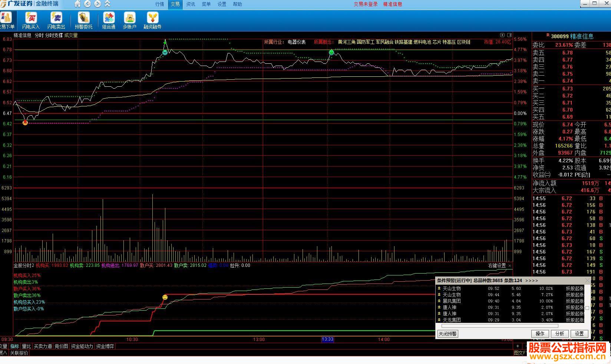Viewport: 611px width, 364px height.
Task: Click the 交易下单 trade order icon
Action: 7,20
